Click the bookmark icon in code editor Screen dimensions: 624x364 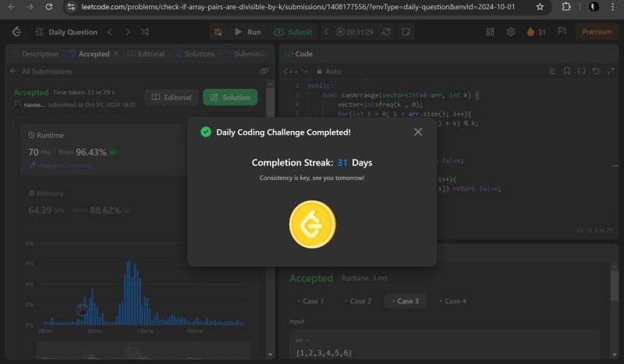(x=567, y=71)
